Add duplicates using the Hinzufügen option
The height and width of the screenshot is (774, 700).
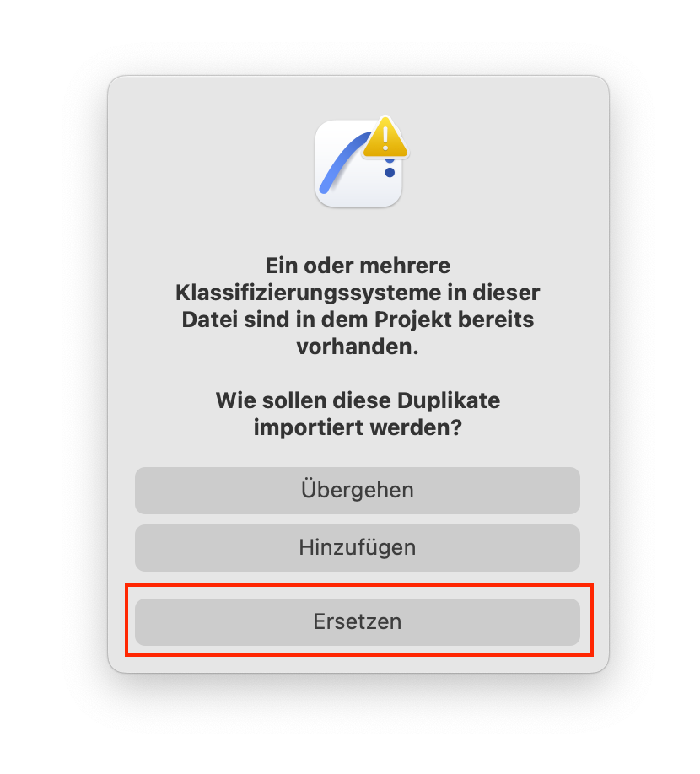[358, 547]
